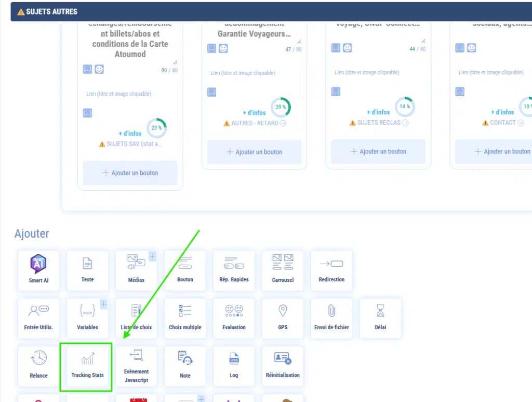The image size is (532, 402).
Task: Insert a Choix multiple block
Action: click(185, 318)
